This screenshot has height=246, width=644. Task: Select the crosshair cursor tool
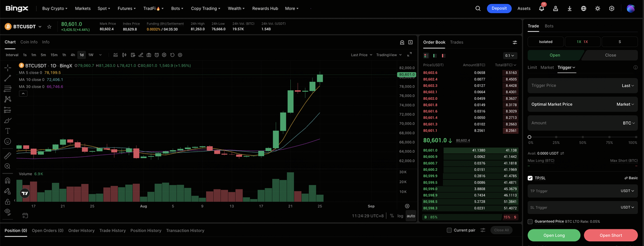8,68
